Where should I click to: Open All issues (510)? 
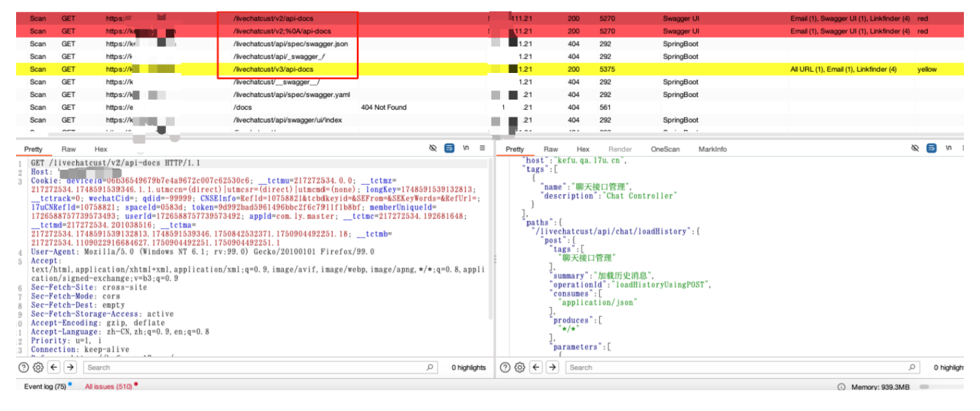click(108, 387)
